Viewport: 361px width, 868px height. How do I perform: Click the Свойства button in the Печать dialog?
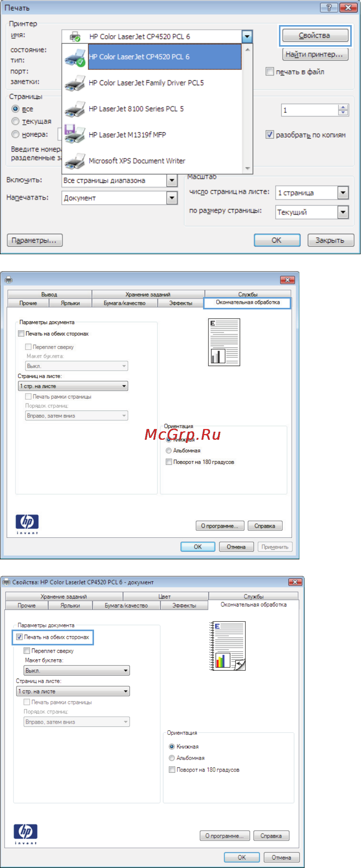[x=315, y=35]
